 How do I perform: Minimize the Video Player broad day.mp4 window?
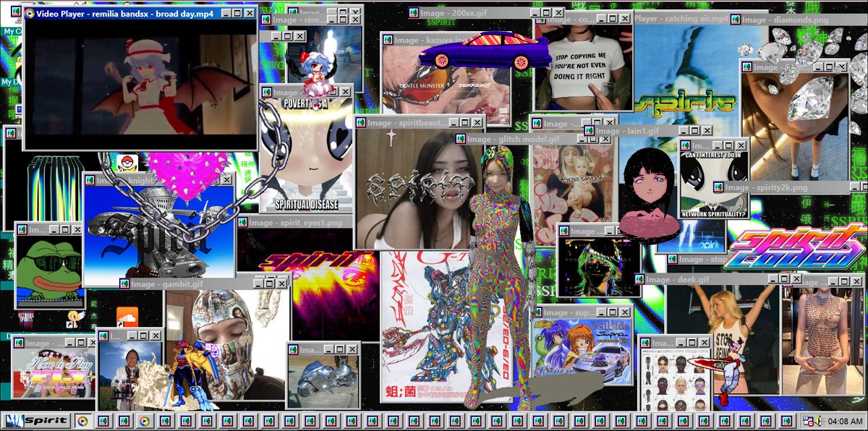(226, 13)
